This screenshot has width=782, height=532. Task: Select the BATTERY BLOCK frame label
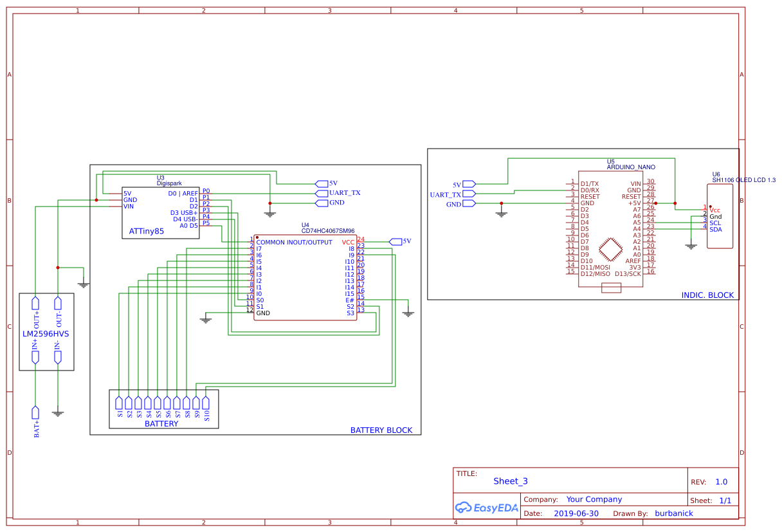[381, 430]
